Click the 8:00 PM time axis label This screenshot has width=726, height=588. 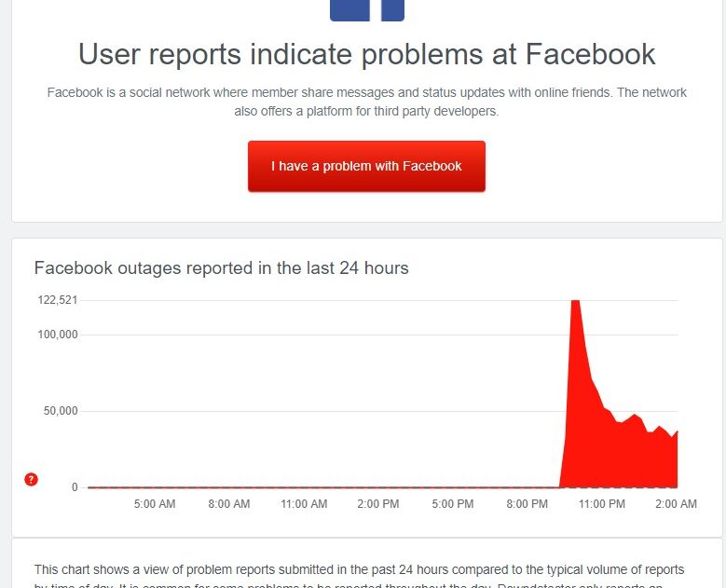tap(527, 504)
